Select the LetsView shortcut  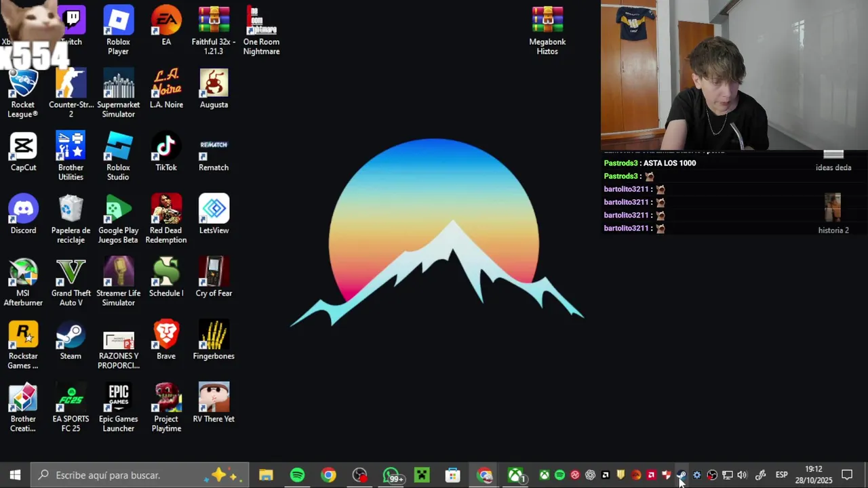point(214,215)
